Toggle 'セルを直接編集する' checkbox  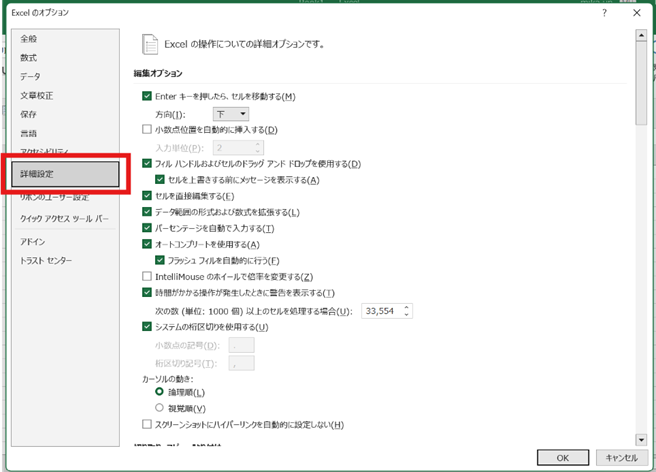click(x=148, y=196)
